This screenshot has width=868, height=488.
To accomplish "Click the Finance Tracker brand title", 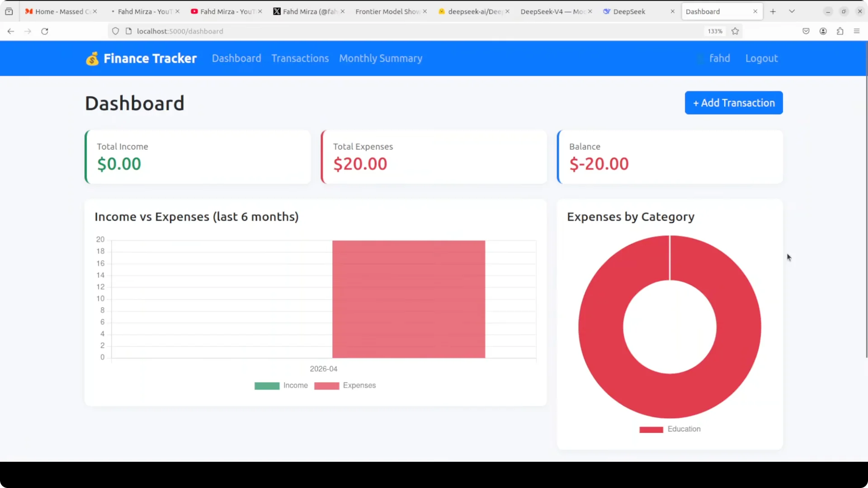I will point(150,58).
